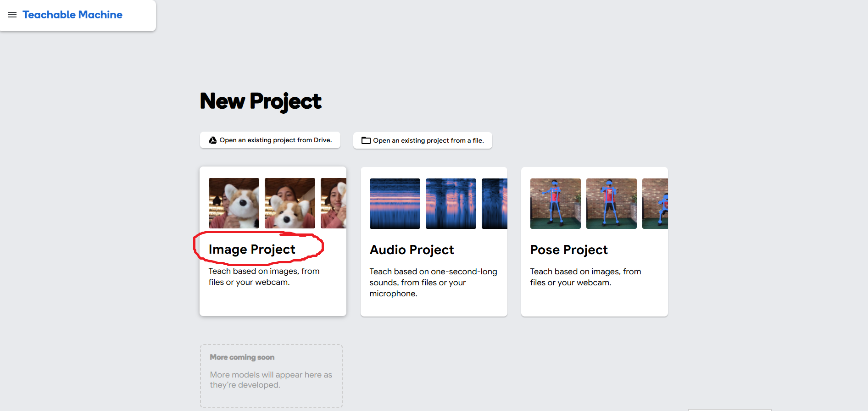Select the Audio Project title
Viewport: 868px width, 411px height.
point(412,250)
